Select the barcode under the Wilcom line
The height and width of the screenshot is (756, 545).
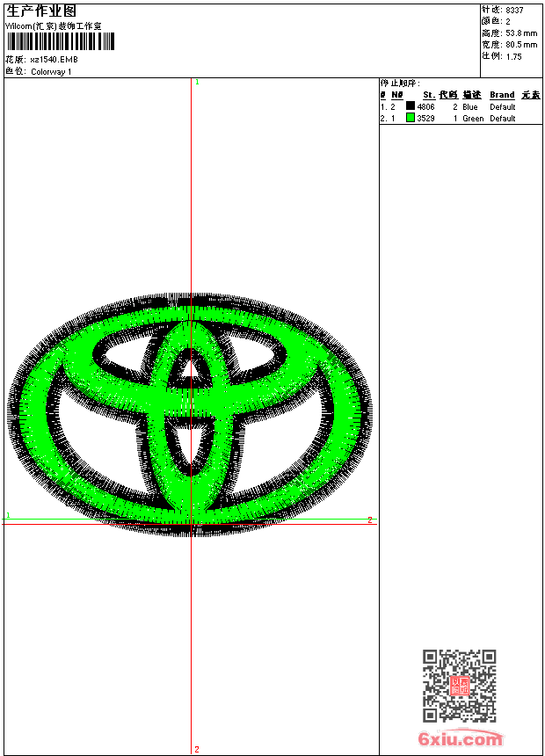pos(61,41)
